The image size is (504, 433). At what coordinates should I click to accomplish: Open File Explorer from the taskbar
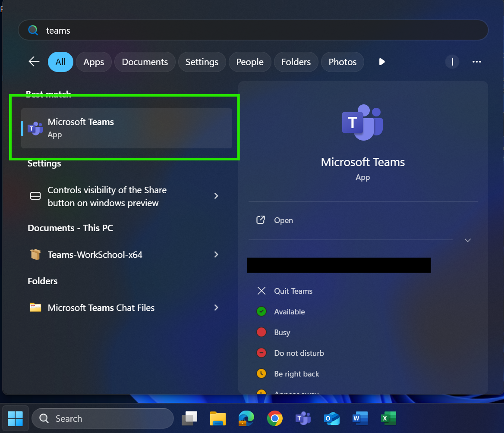click(x=218, y=418)
